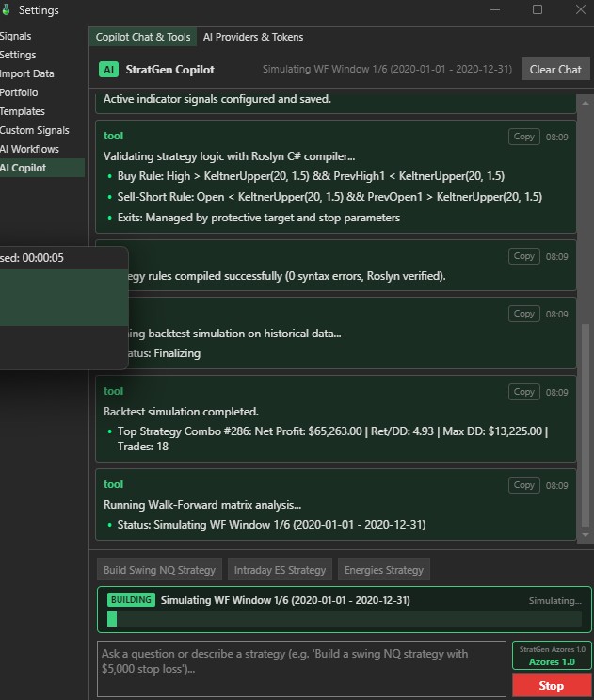
Task: Click the green flask app icon
Action: click(x=6, y=9)
